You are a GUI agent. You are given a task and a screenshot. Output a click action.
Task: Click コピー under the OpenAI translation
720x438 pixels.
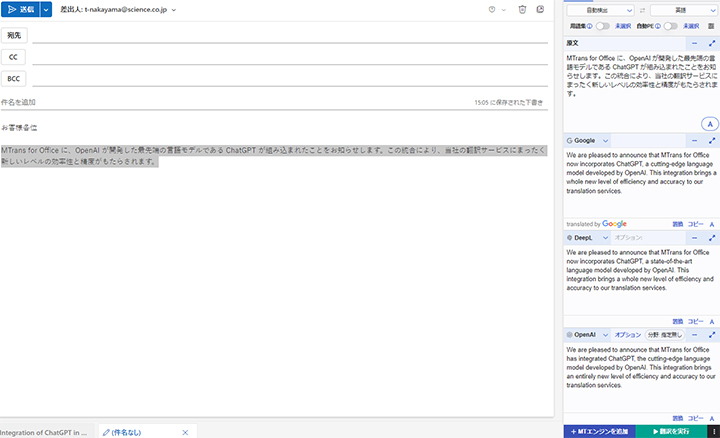click(x=695, y=418)
